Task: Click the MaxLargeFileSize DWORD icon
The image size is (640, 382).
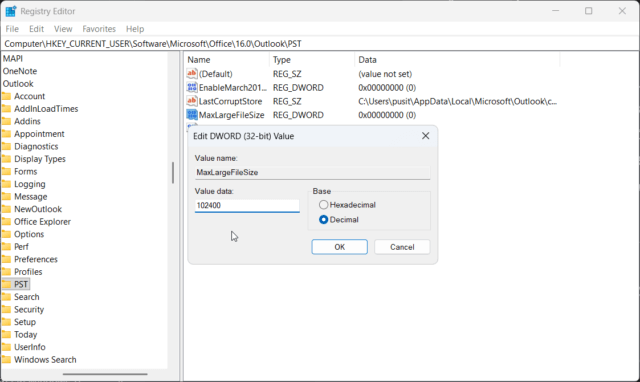Action: pyautogui.click(x=192, y=115)
